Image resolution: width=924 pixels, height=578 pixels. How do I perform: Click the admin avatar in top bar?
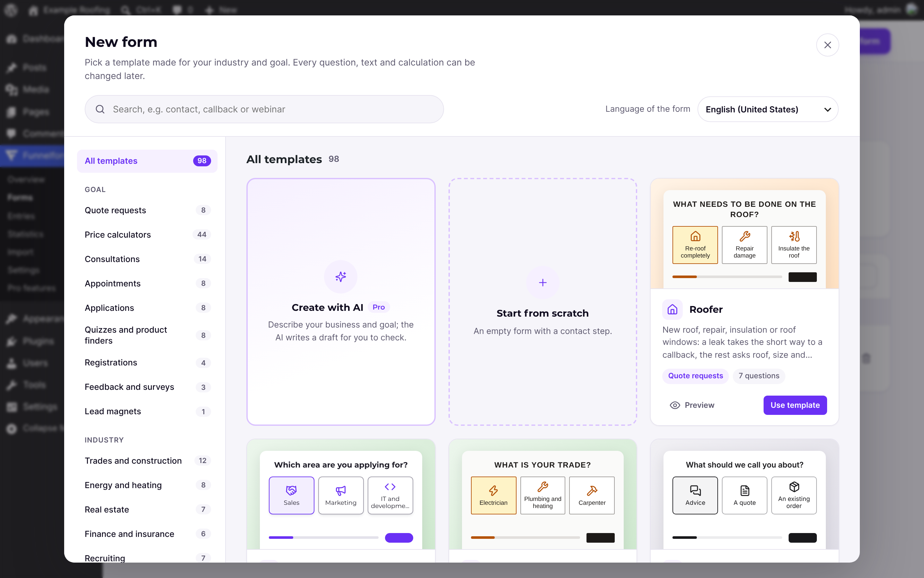(911, 10)
